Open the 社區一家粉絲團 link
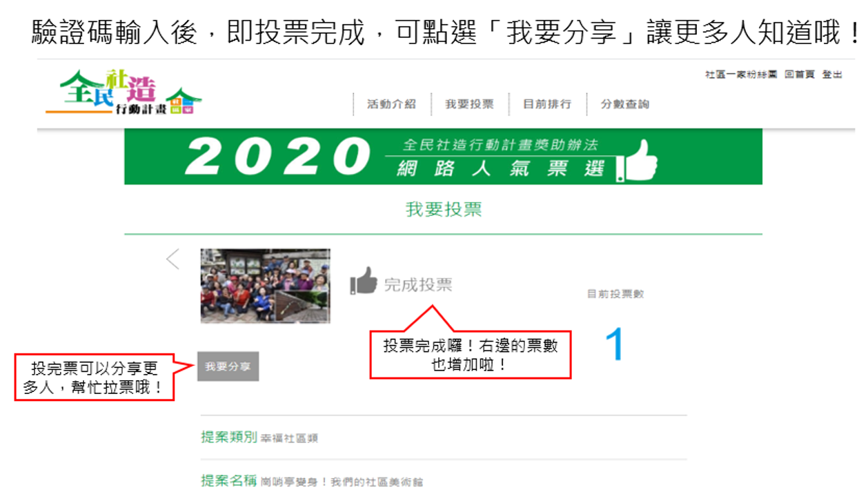Screen dimensions: 868x501 [741, 75]
